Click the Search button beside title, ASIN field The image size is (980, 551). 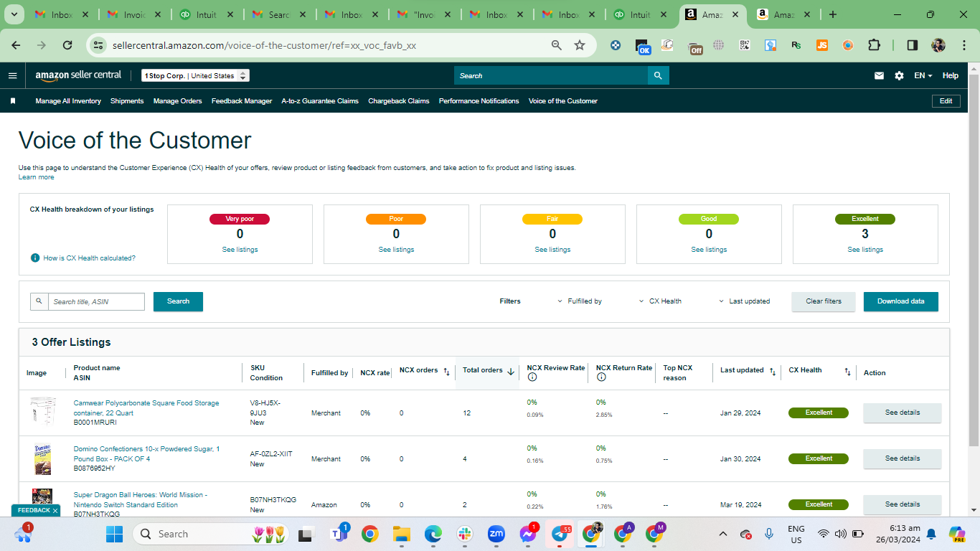pyautogui.click(x=178, y=301)
